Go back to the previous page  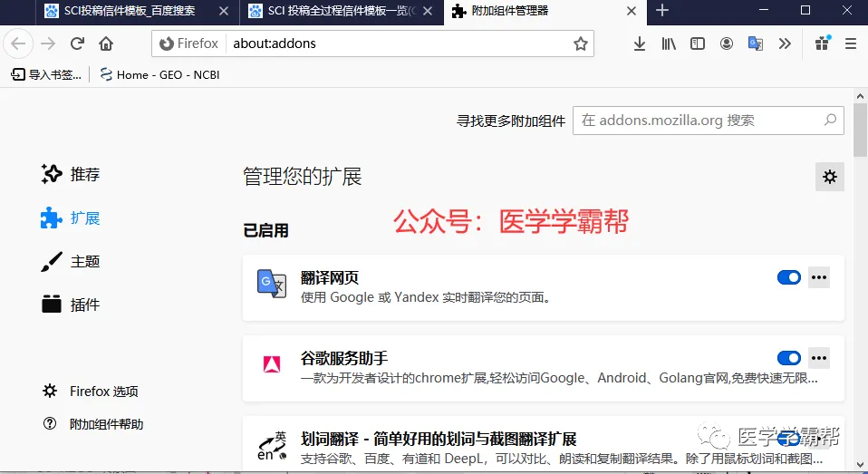pyautogui.click(x=18, y=44)
